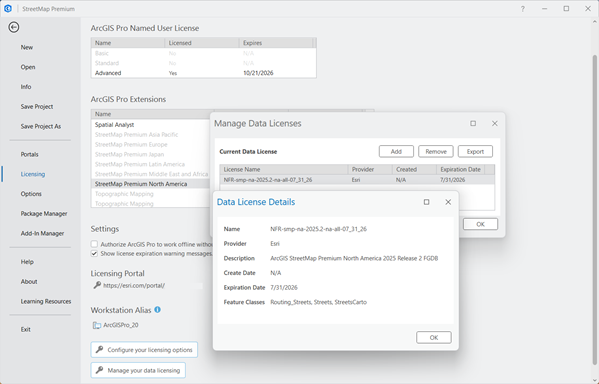Maximize the Manage Data Licenses dialog

473,123
